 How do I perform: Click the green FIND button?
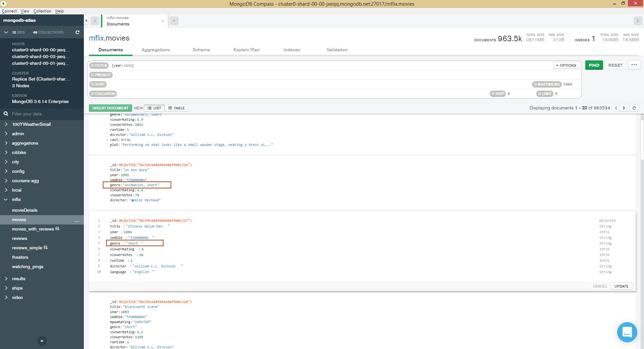594,65
